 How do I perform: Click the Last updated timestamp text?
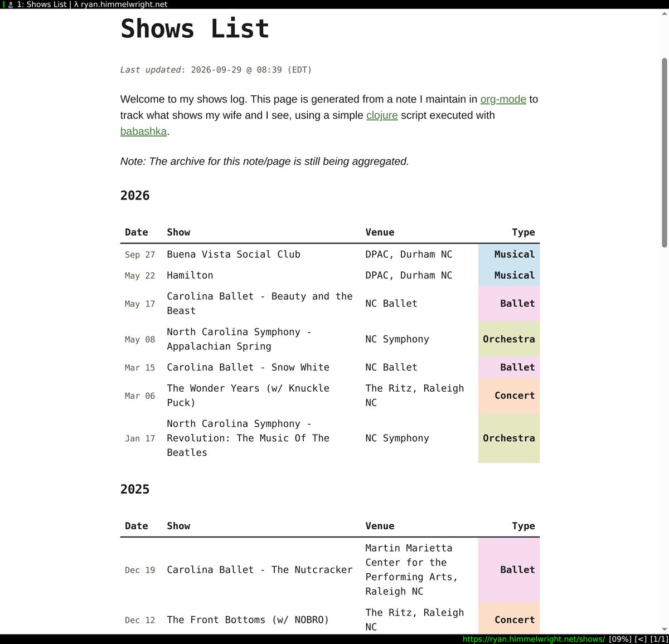click(x=216, y=70)
